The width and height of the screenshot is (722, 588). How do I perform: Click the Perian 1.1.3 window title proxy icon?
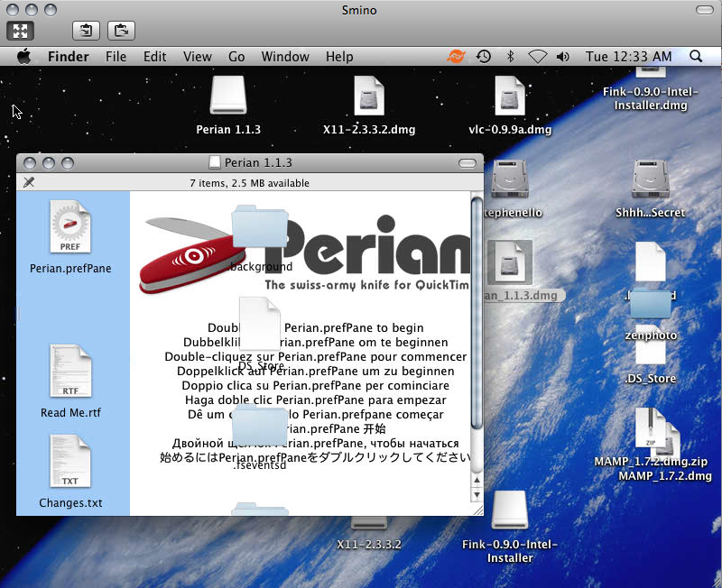point(214,162)
